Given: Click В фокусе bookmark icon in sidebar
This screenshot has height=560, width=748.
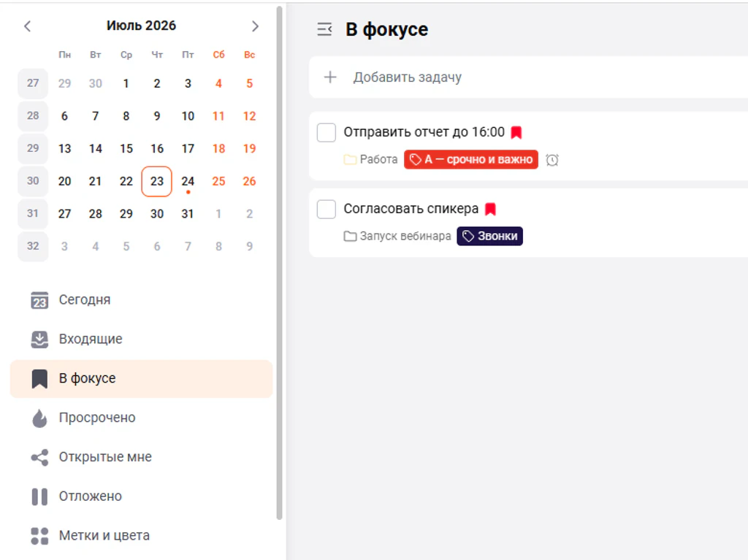Looking at the screenshot, I should coord(39,379).
